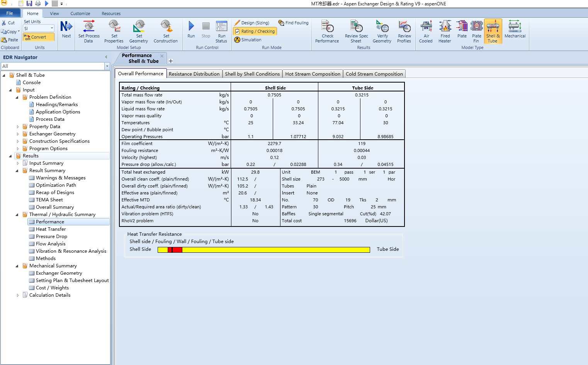The height and width of the screenshot is (365, 588).
Task: Close the Performance Shell & Tube tab
Action: click(x=162, y=56)
